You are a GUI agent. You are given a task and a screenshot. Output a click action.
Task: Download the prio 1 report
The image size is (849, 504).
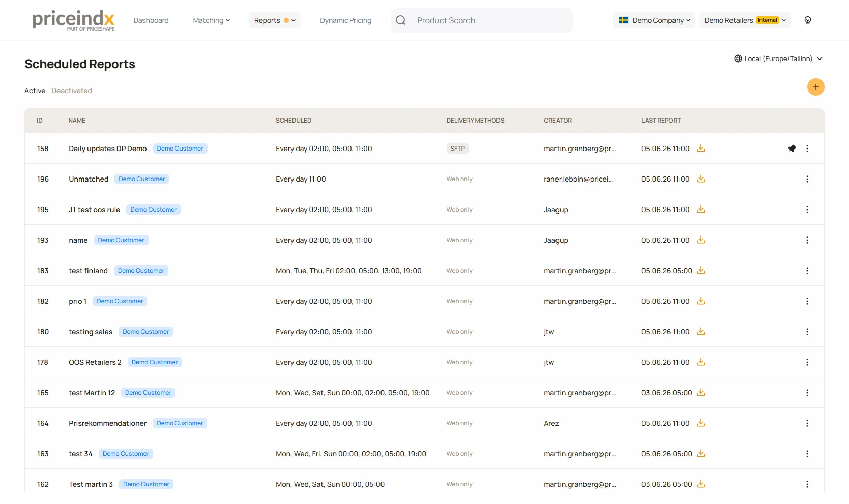point(700,301)
